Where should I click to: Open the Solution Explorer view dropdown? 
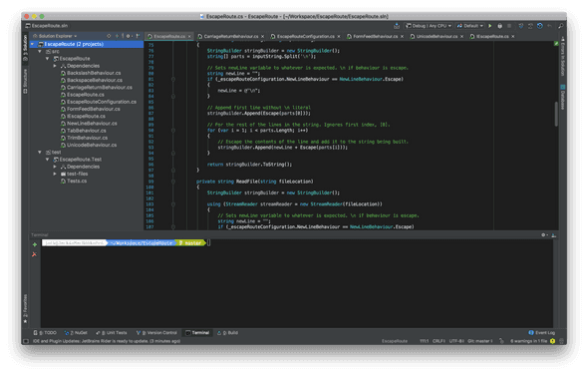coord(55,36)
